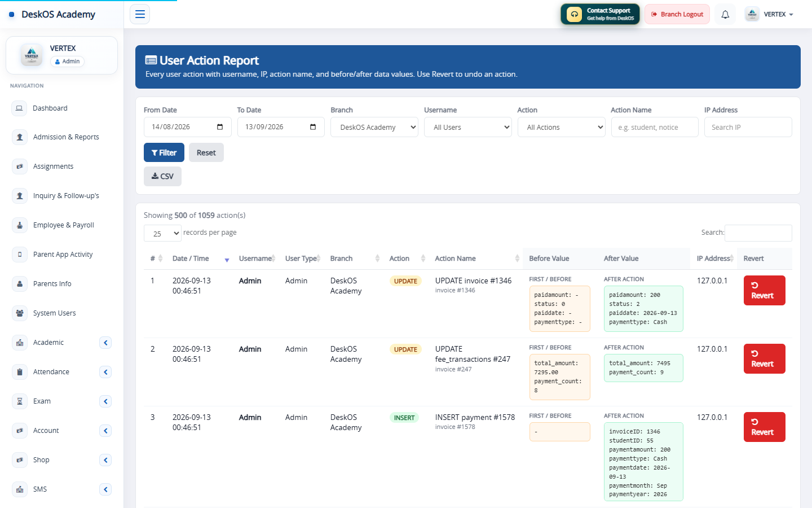812x508 pixels.
Task: Go to Parent App Activity menu item
Action: click(x=63, y=255)
